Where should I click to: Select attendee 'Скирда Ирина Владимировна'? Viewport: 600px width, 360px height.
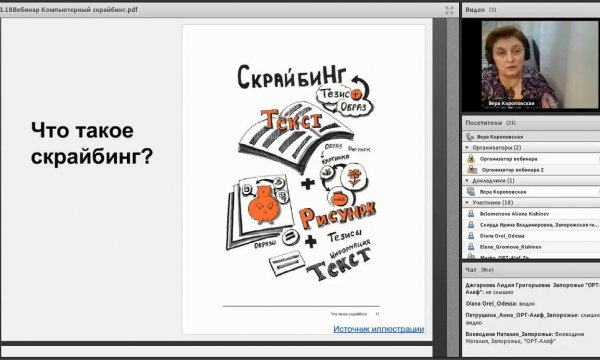pyautogui.click(x=540, y=225)
